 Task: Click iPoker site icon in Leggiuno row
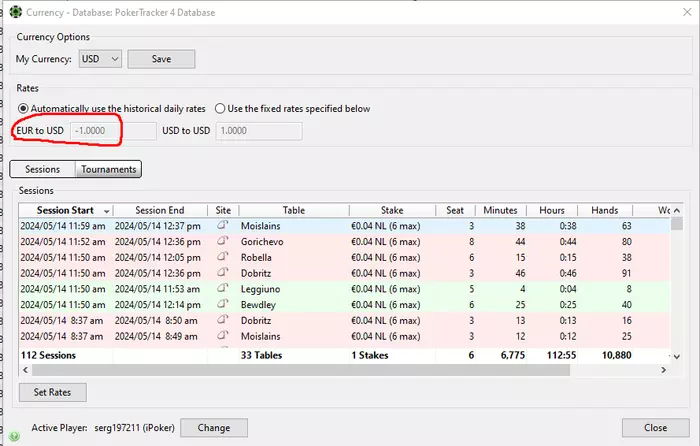[223, 288]
